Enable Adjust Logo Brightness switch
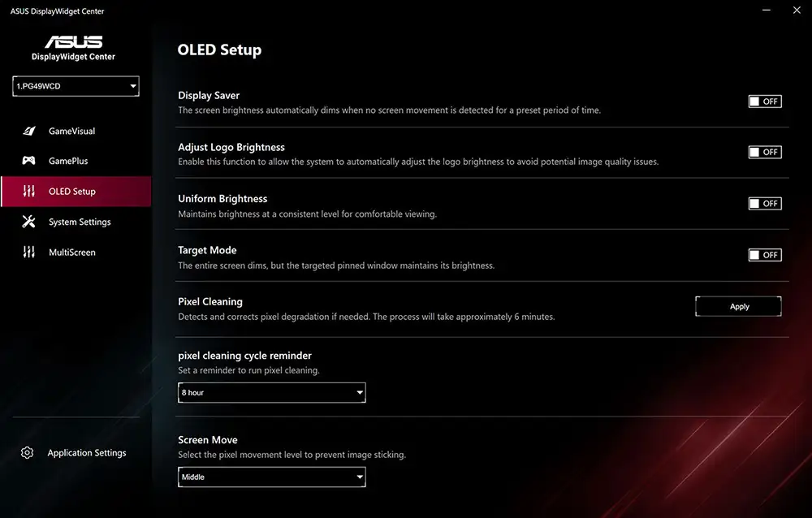This screenshot has height=518, width=812. click(764, 152)
